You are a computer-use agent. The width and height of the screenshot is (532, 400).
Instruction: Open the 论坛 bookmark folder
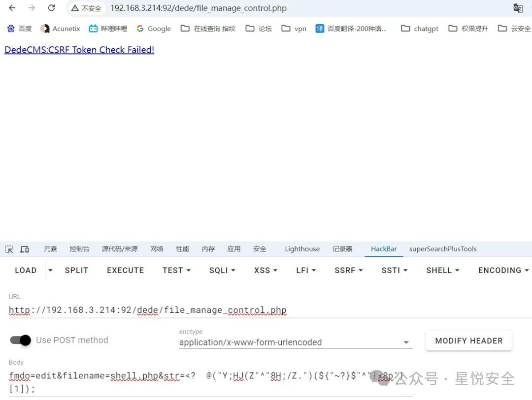point(259,29)
